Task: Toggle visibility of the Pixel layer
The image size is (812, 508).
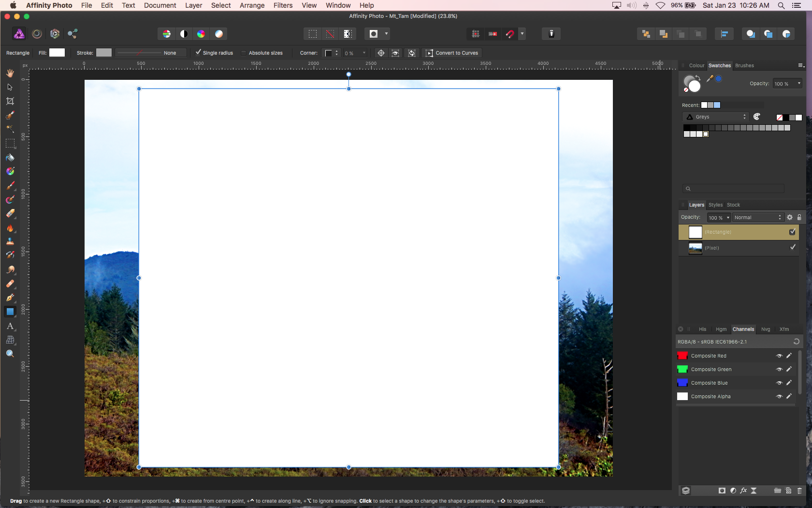Action: [793, 247]
